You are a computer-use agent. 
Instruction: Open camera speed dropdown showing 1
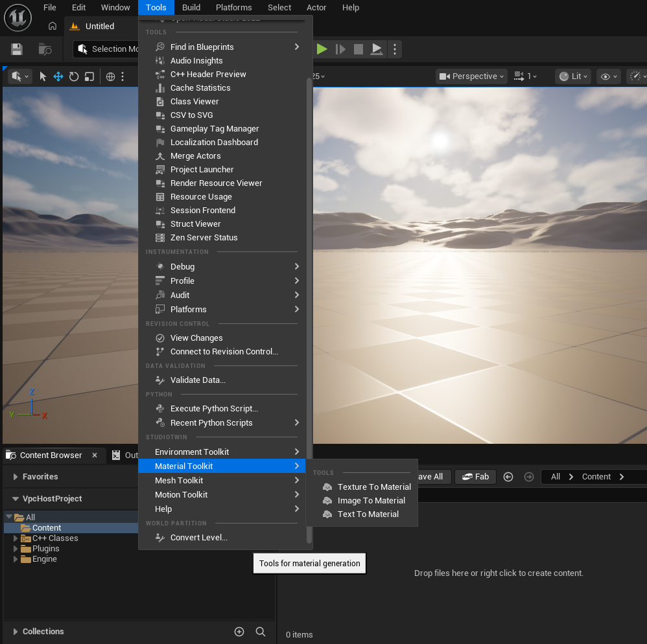pyautogui.click(x=525, y=76)
